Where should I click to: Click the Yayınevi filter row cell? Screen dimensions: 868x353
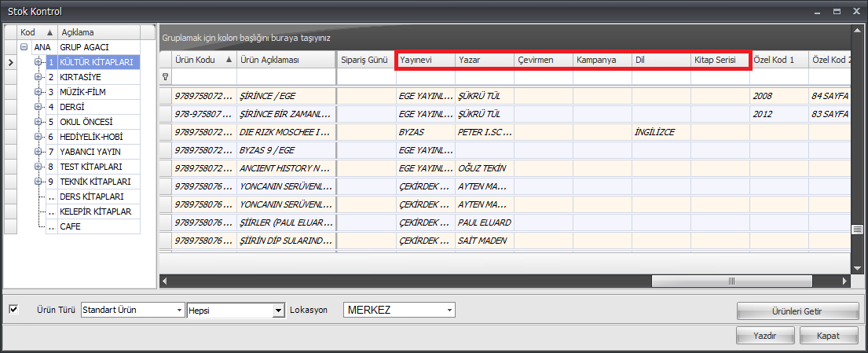point(425,77)
